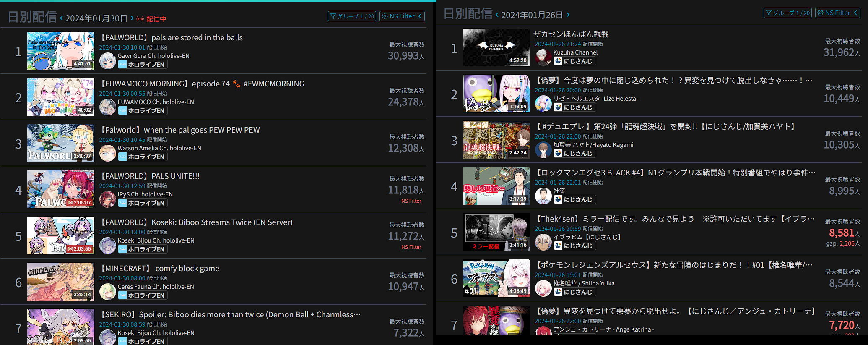
Task: Open Kuzuha Channel avatar
Action: click(543, 57)
